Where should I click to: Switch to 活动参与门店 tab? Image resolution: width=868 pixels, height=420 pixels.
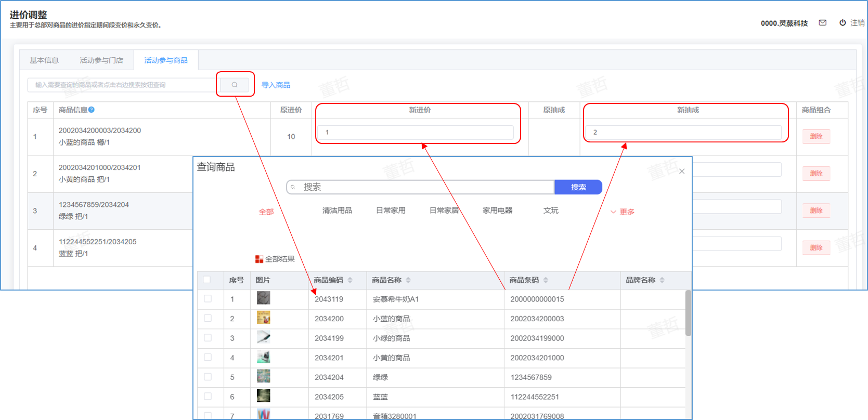[101, 60]
